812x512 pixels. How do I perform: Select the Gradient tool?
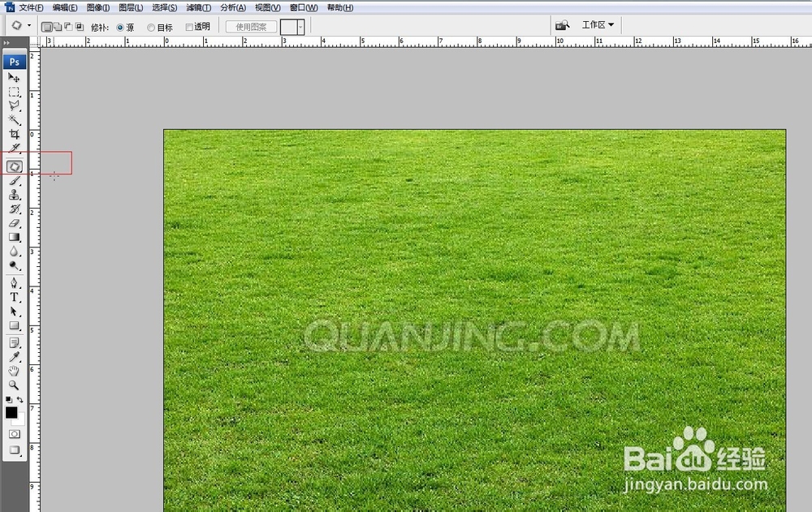14,237
